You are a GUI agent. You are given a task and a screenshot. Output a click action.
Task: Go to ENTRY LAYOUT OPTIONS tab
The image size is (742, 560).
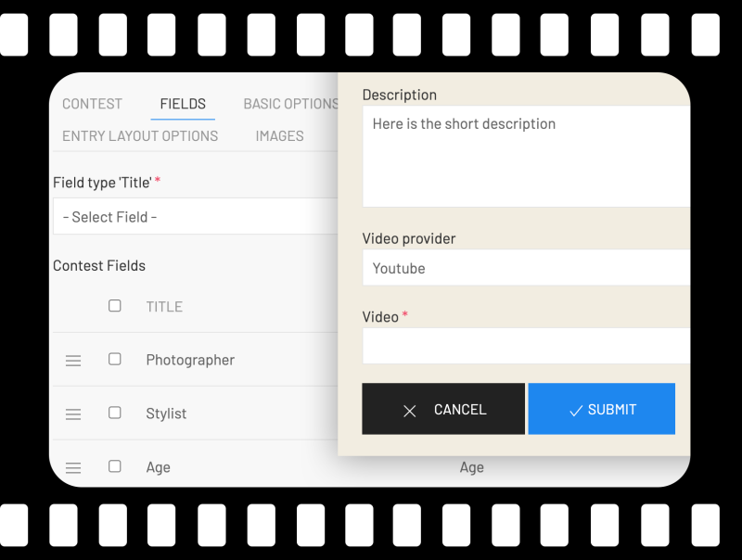click(140, 135)
